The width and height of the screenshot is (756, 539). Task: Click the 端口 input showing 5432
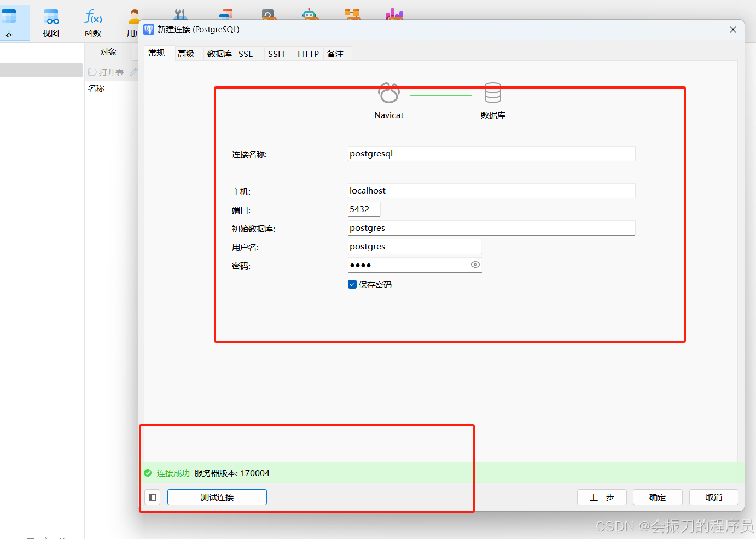[x=363, y=209]
